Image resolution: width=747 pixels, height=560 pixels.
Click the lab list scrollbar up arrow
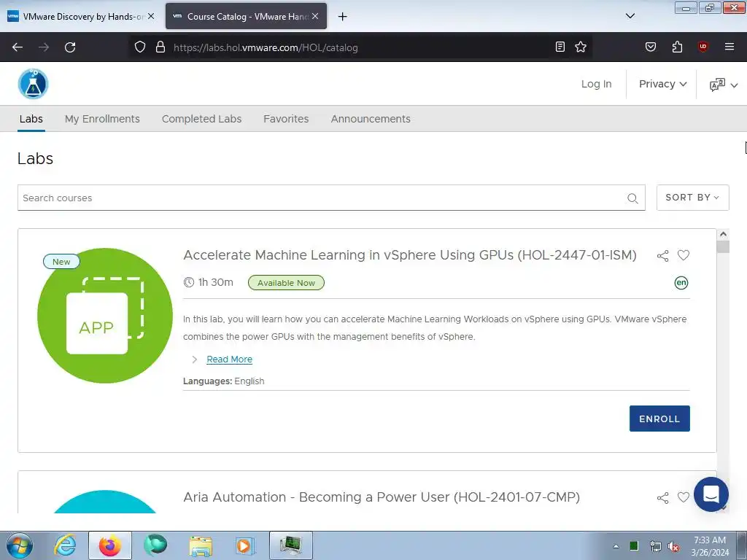[x=723, y=234]
